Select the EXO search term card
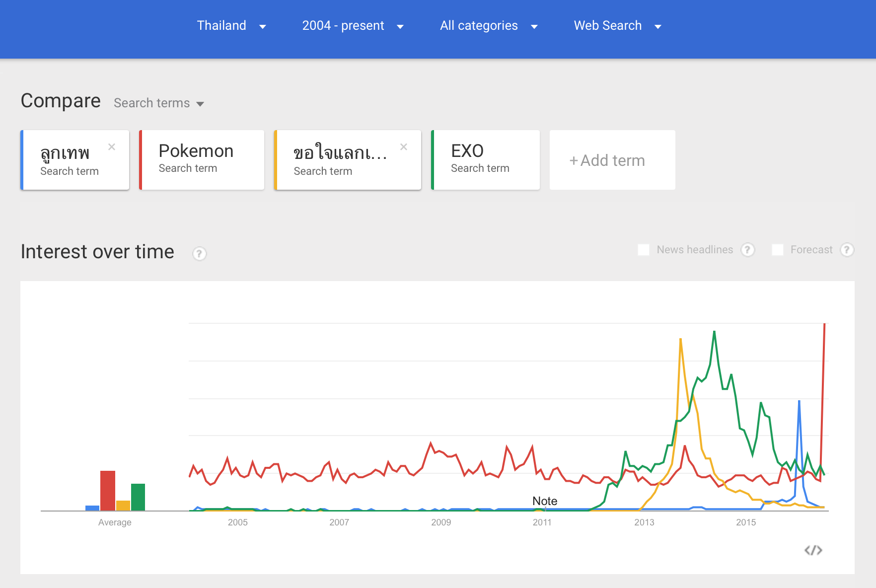This screenshot has height=588, width=876. [x=485, y=159]
